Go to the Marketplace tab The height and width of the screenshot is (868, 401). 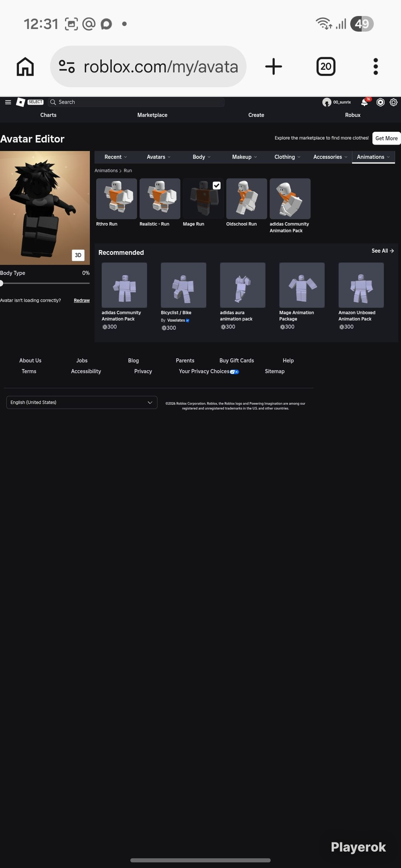click(152, 115)
